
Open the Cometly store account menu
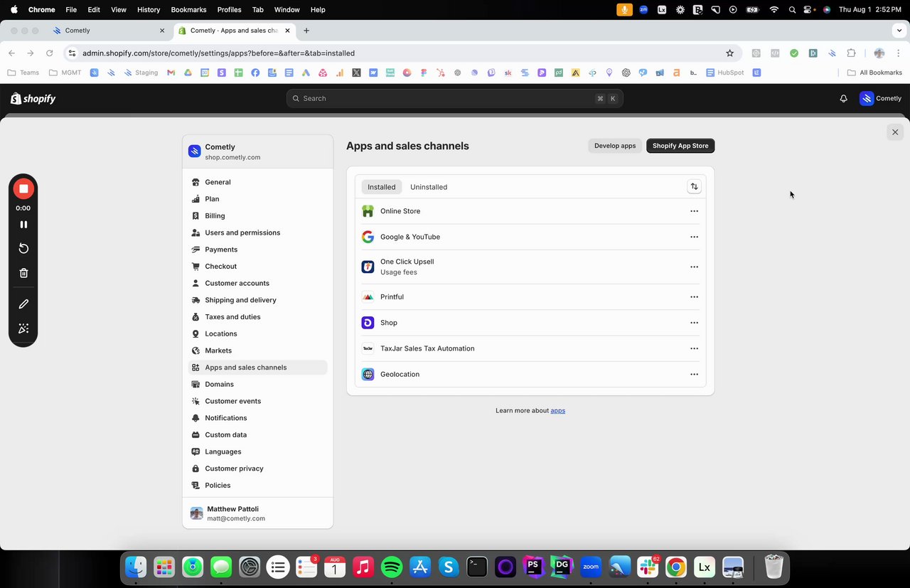point(881,99)
